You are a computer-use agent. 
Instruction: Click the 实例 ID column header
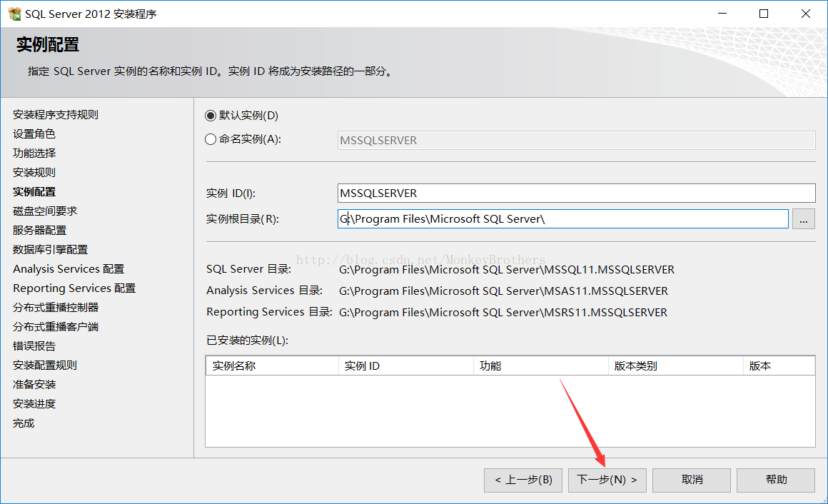pyautogui.click(x=405, y=366)
